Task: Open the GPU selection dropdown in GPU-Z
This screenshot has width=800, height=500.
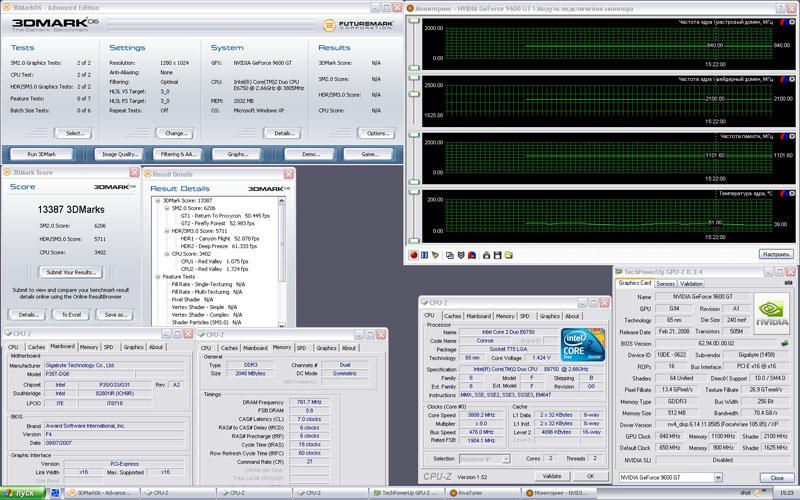Action: [x=718, y=478]
